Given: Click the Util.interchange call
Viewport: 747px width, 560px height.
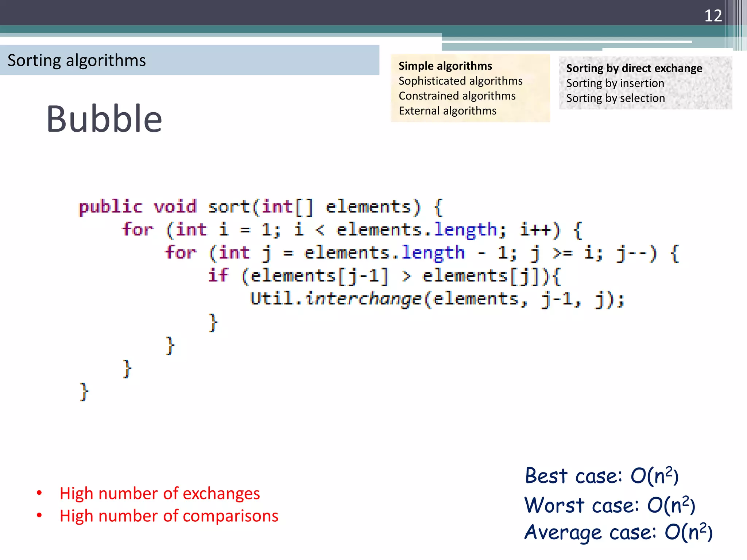Looking at the screenshot, I should pos(437,299).
